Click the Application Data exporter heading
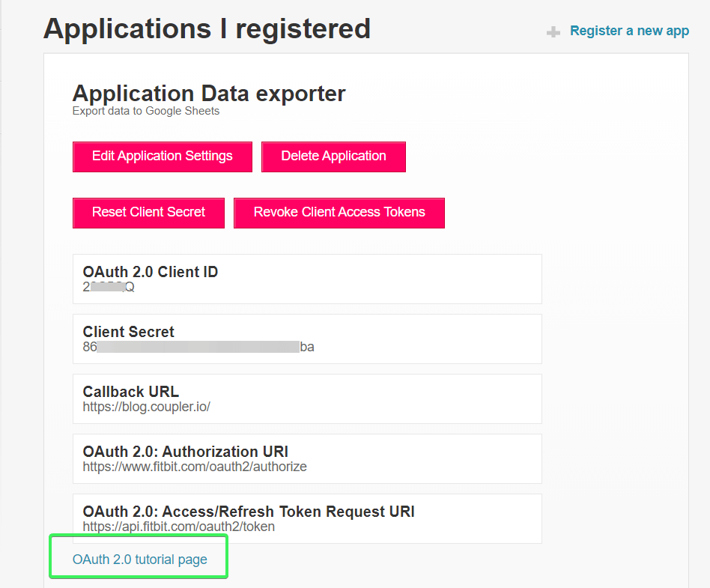710x588 pixels. coord(209,94)
